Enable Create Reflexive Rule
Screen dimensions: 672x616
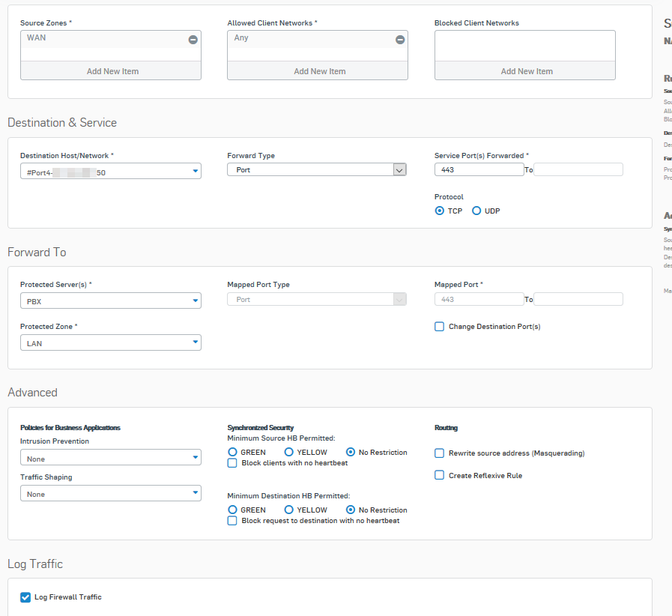tap(439, 475)
